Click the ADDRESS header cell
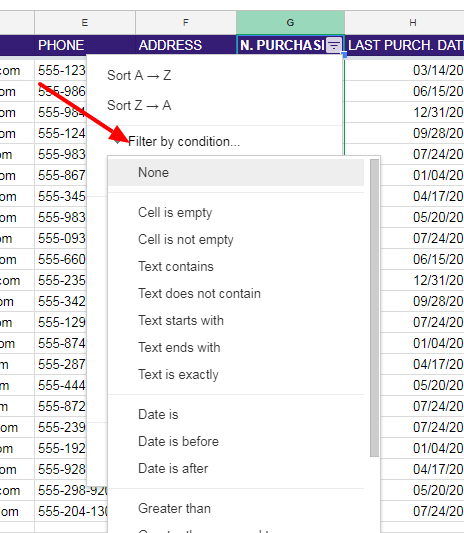The image size is (464, 533). click(x=186, y=45)
